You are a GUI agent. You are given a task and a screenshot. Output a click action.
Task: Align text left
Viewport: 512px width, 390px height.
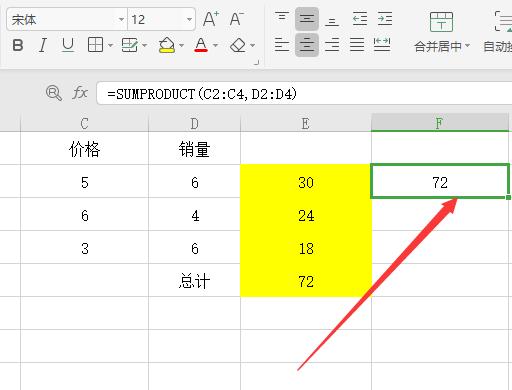pos(282,45)
